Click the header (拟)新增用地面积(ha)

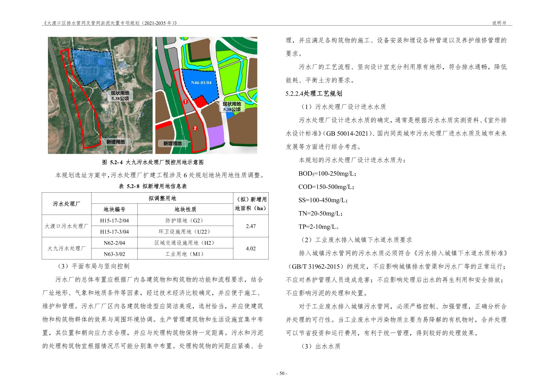point(251,204)
